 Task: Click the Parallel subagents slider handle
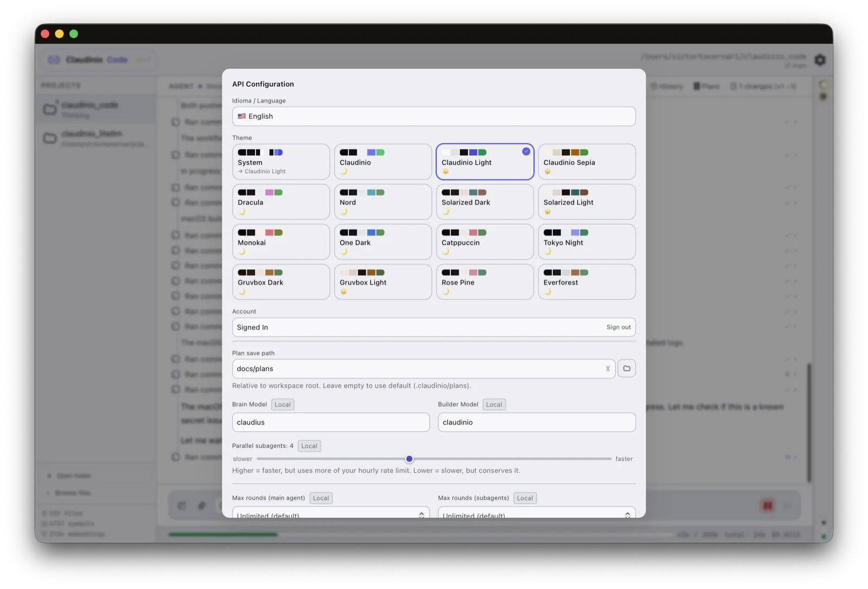(410, 459)
